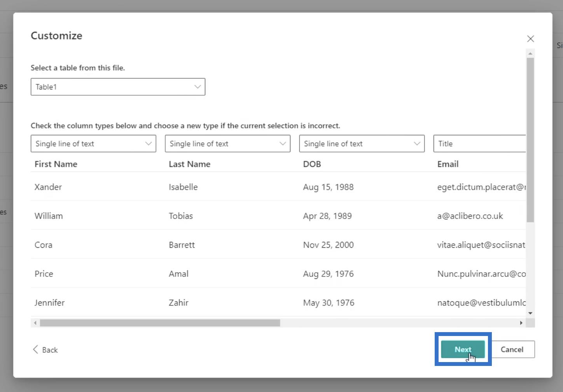Click the a@aclibero.co.uk email cell
The image size is (563, 392).
coord(470,216)
